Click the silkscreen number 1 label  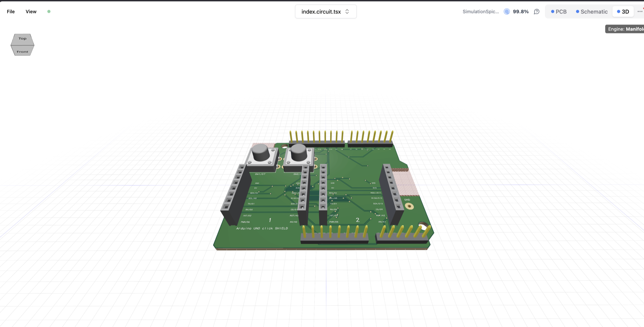[x=270, y=220]
